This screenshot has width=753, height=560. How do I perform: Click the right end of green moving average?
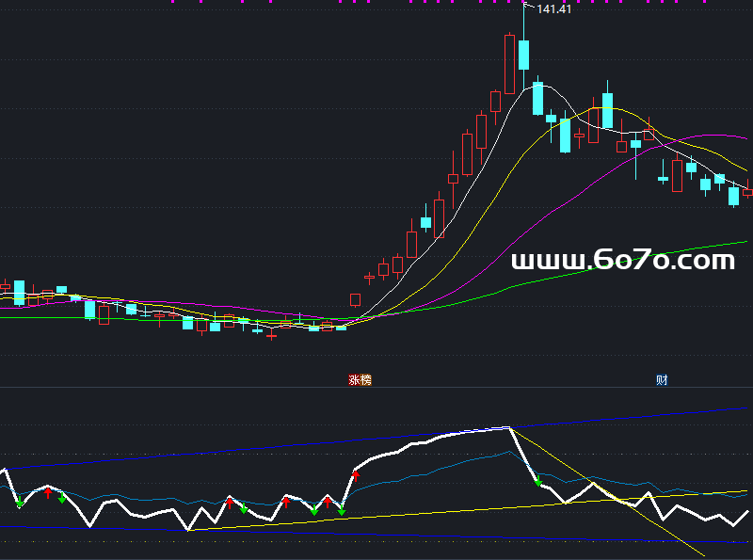click(732, 243)
